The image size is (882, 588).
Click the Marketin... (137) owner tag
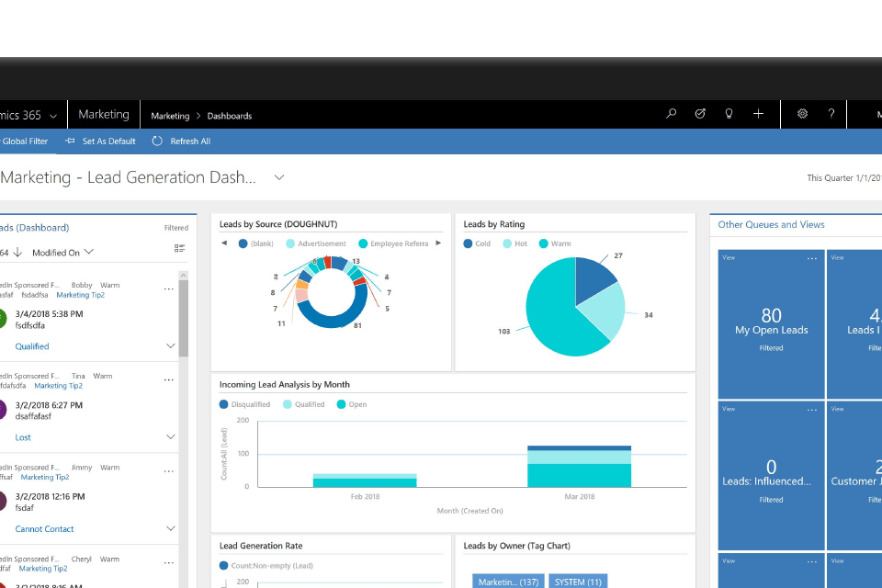[508, 582]
